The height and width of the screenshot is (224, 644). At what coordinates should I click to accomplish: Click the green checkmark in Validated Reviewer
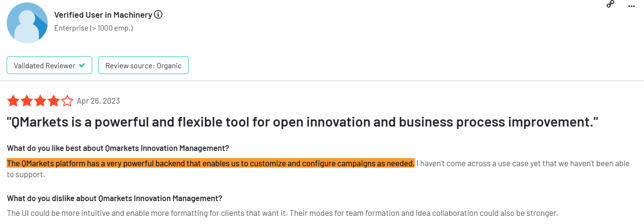[82, 65]
